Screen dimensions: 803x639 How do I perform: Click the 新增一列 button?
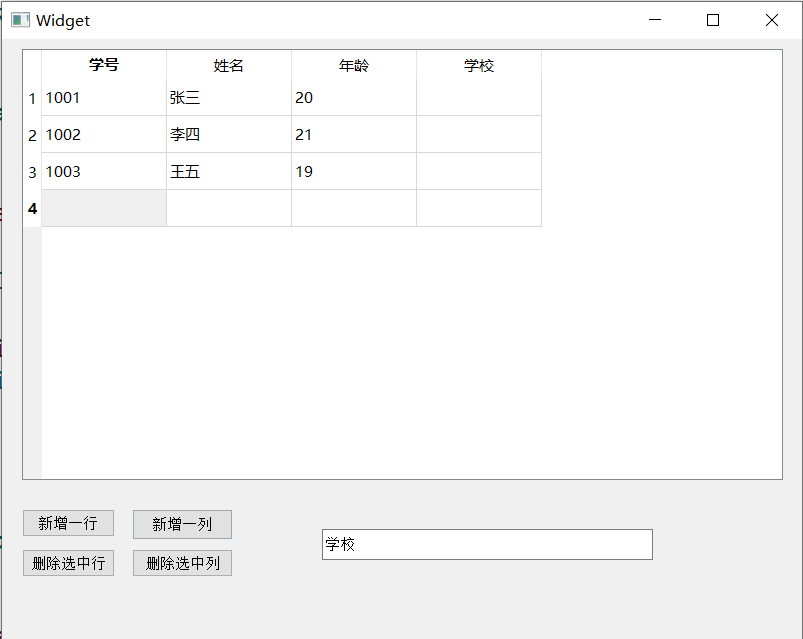point(182,524)
